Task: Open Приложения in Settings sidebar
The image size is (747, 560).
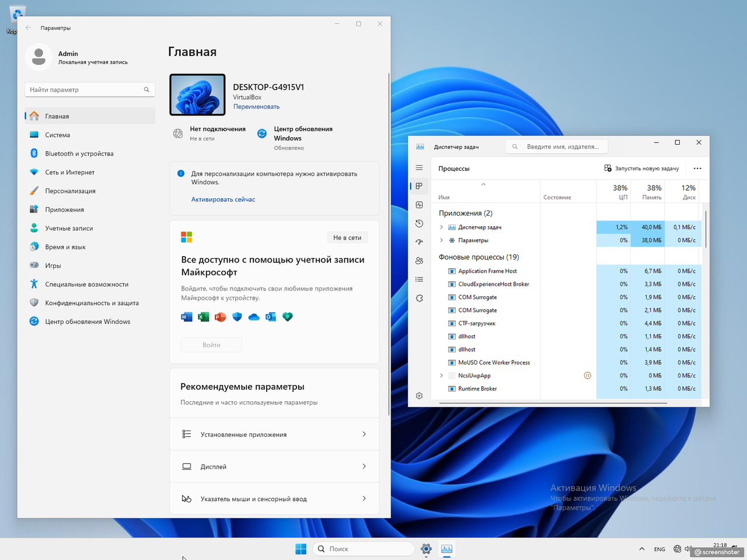Action: [90, 209]
